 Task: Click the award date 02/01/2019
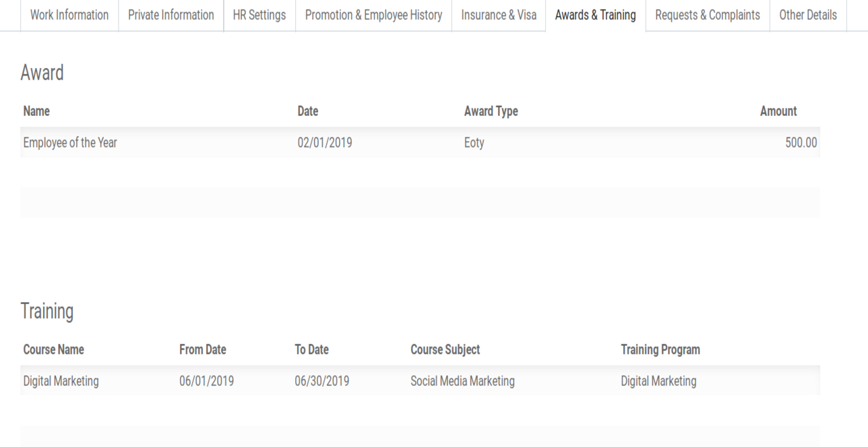click(x=325, y=143)
